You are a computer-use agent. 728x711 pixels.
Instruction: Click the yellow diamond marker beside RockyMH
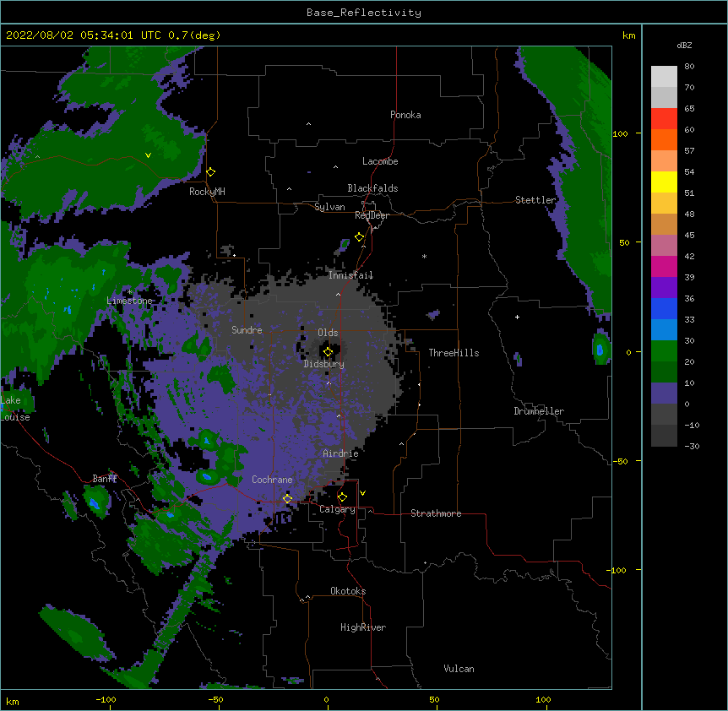[x=211, y=172]
